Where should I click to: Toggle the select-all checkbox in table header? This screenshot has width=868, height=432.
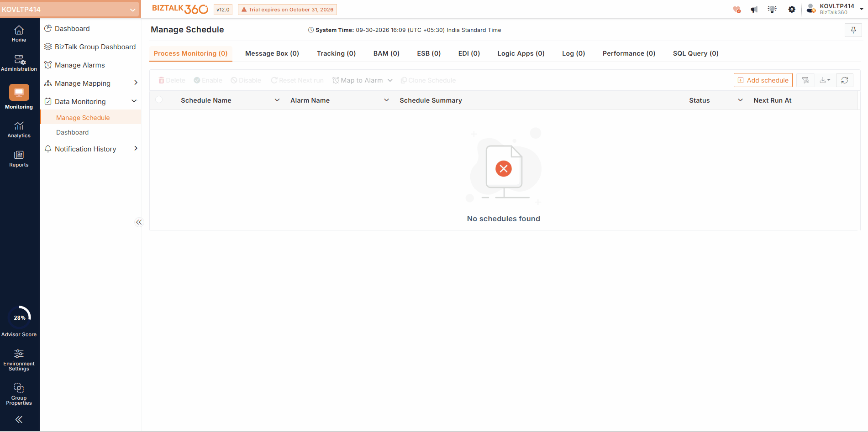coord(159,100)
